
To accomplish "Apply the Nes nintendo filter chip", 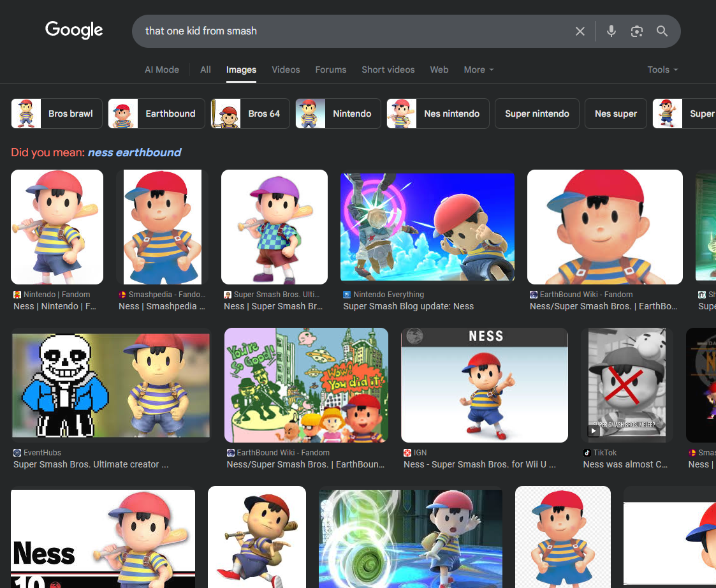I will click(x=438, y=114).
